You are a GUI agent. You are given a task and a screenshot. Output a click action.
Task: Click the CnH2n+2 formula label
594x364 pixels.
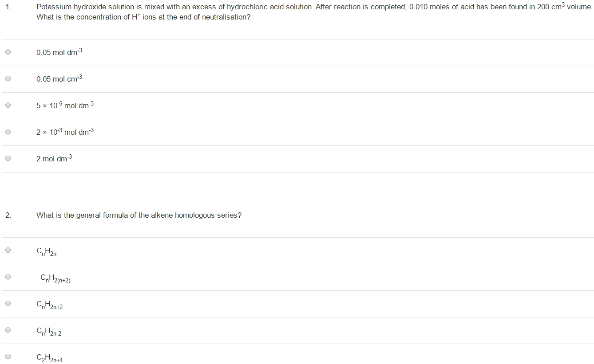[x=50, y=305]
